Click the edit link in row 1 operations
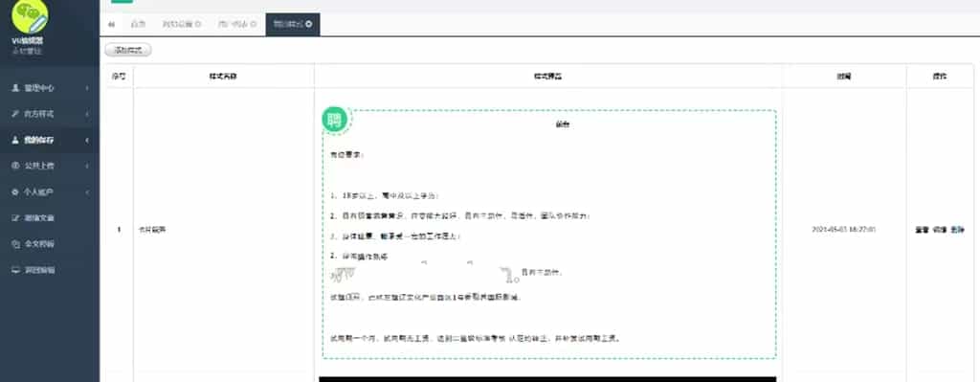Image resolution: width=980 pixels, height=382 pixels. click(x=940, y=230)
